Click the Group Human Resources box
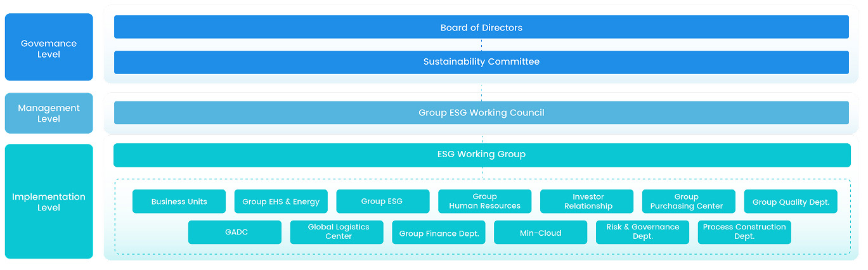868x270 pixels. pyautogui.click(x=484, y=202)
